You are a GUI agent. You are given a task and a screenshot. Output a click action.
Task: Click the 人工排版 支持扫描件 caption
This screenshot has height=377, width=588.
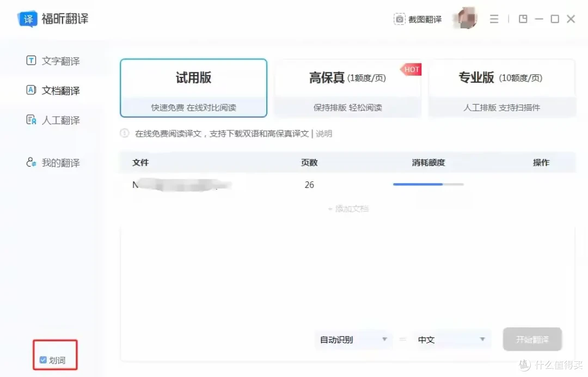pyautogui.click(x=502, y=108)
